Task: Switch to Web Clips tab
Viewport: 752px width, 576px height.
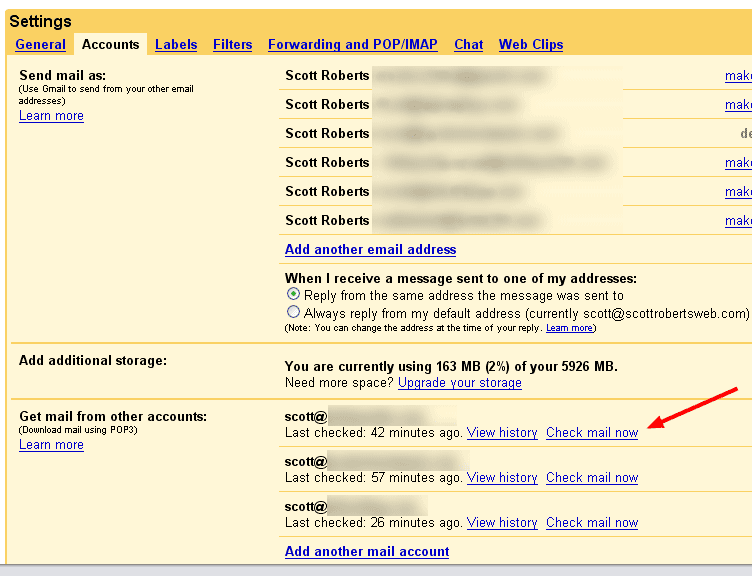Action: (x=531, y=44)
